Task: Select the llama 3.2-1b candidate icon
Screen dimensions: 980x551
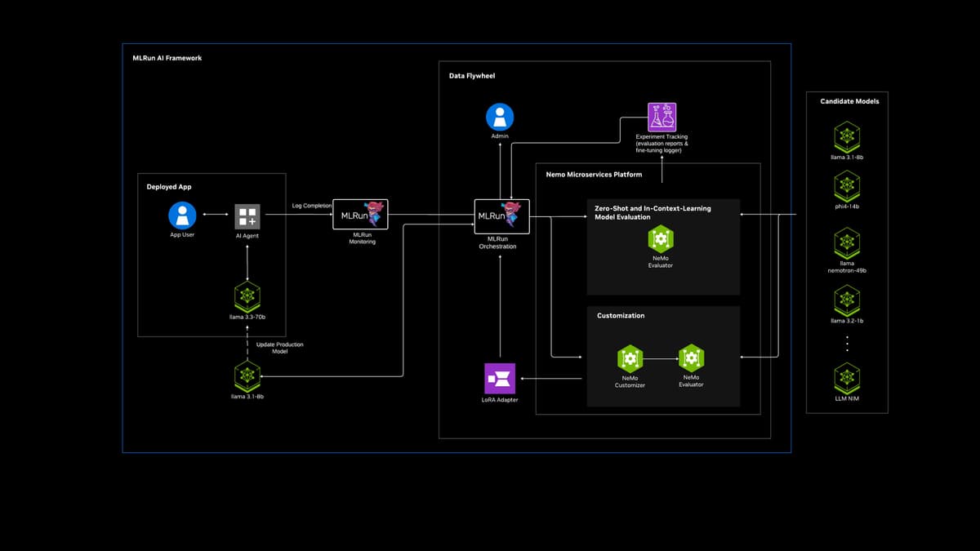Action: 847,300
